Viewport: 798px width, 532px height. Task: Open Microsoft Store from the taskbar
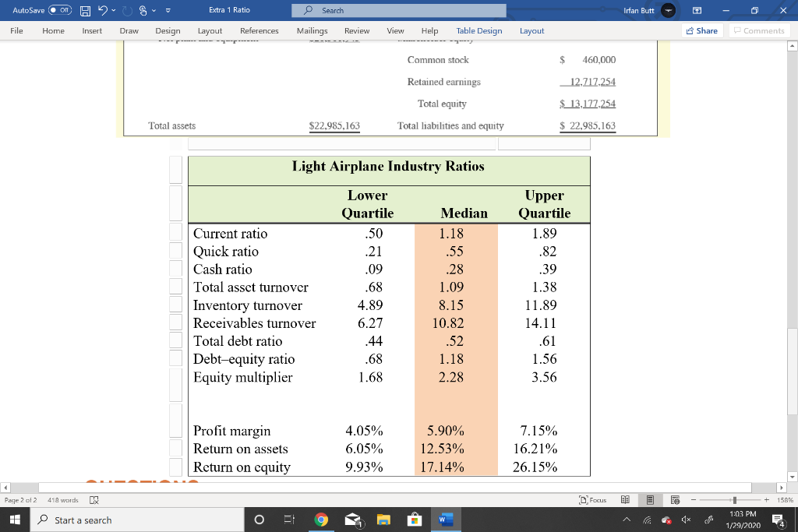(x=415, y=520)
